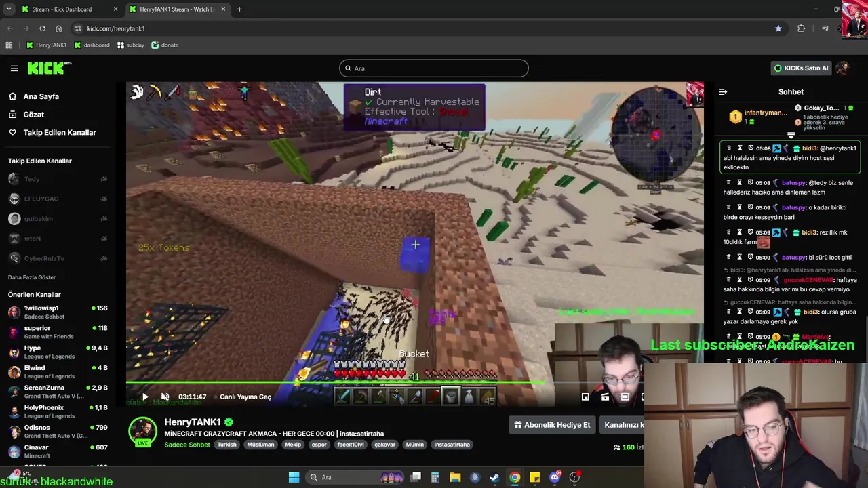The width and height of the screenshot is (868, 488).
Task: Open File Explorer from the taskbar
Action: coord(455,477)
